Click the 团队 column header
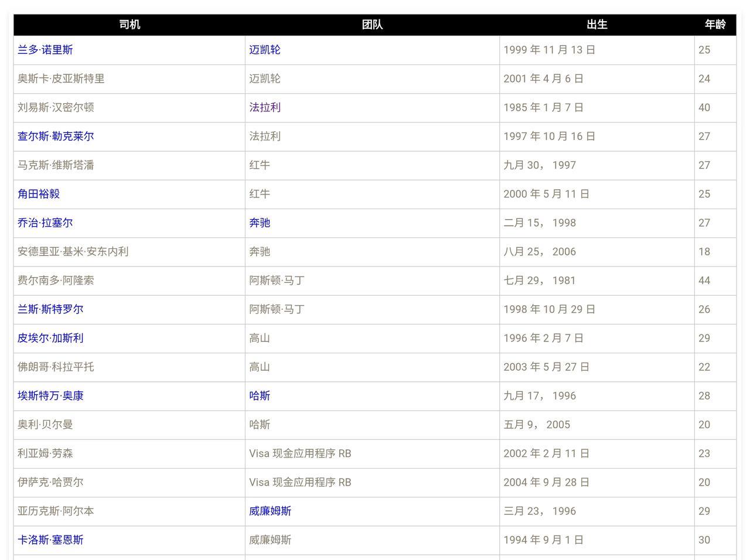750x560 pixels. point(372,25)
